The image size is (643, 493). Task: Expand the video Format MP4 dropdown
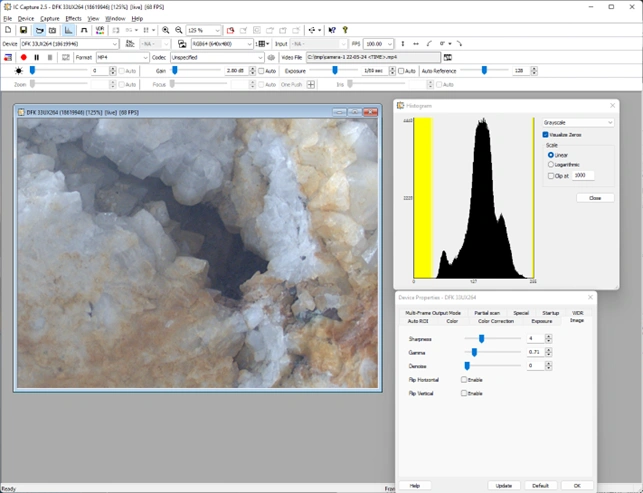(144, 58)
